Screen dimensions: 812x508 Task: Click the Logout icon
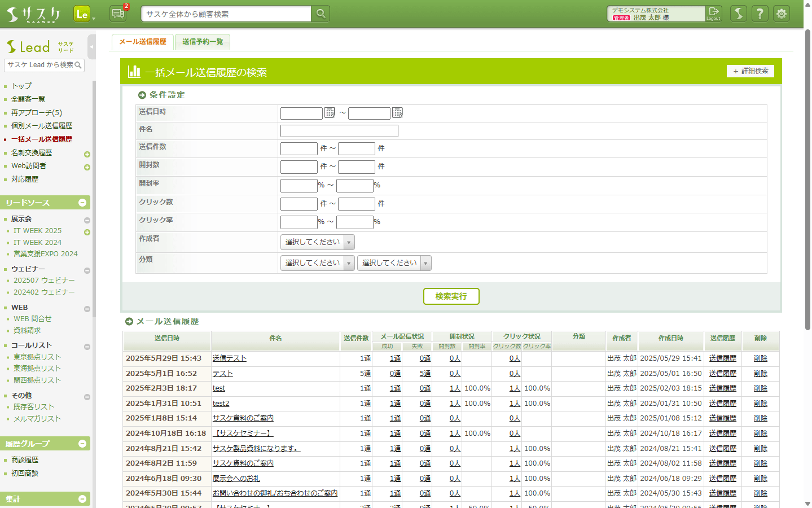[714, 14]
